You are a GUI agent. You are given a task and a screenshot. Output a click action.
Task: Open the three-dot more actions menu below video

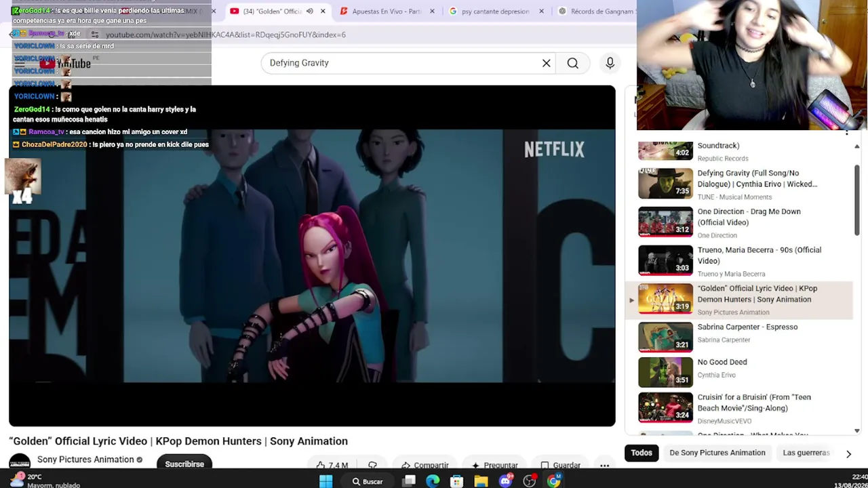604,465
